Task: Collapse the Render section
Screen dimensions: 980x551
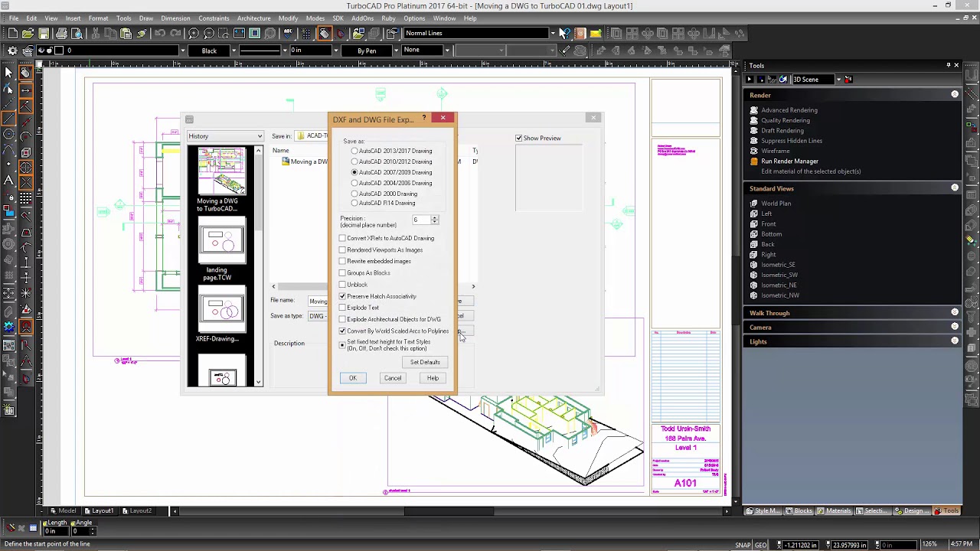Action: (x=955, y=94)
